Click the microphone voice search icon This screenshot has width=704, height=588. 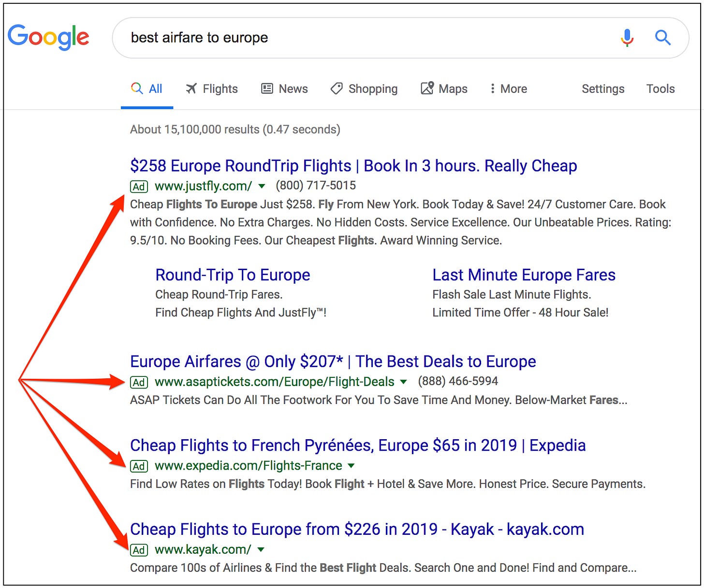627,38
